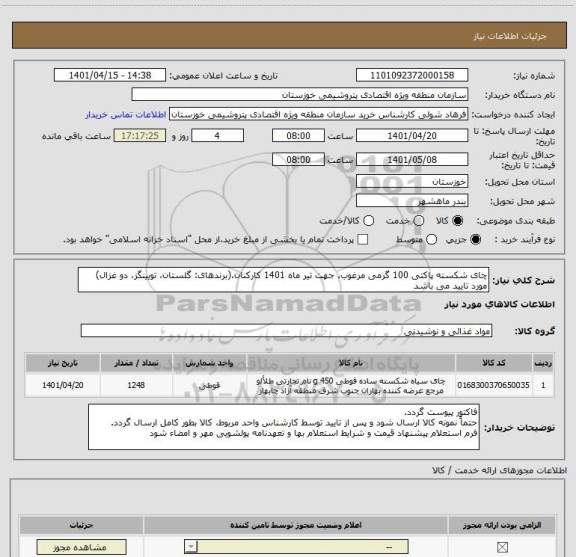The height and width of the screenshot is (557, 576).
Task: Select the buyer organization name field
Action: pyautogui.click(x=300, y=94)
